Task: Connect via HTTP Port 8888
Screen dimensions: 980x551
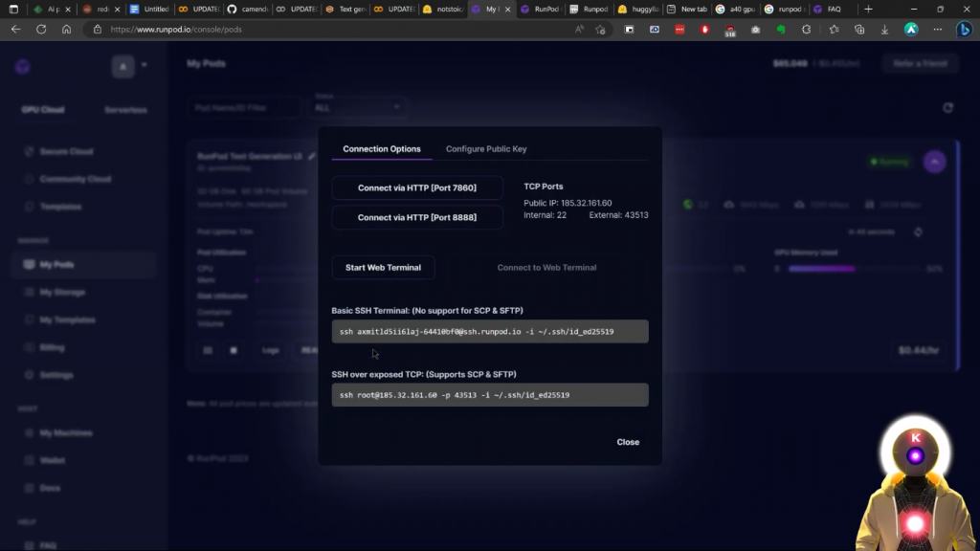Action: pos(417,217)
